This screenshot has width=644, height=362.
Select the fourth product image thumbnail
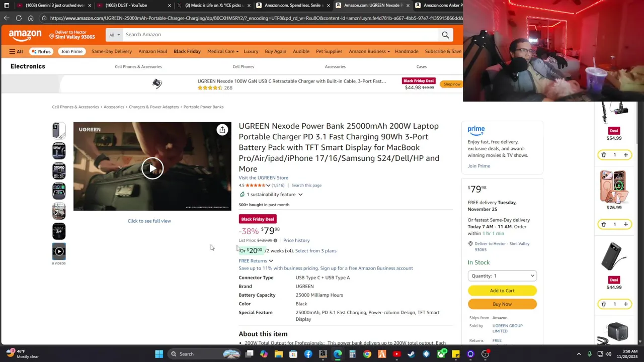pyautogui.click(x=59, y=191)
